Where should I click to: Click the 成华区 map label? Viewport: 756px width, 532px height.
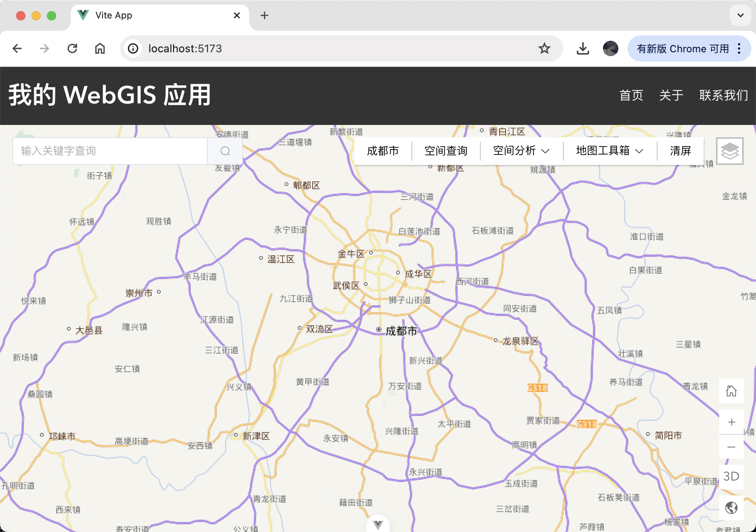point(418,274)
